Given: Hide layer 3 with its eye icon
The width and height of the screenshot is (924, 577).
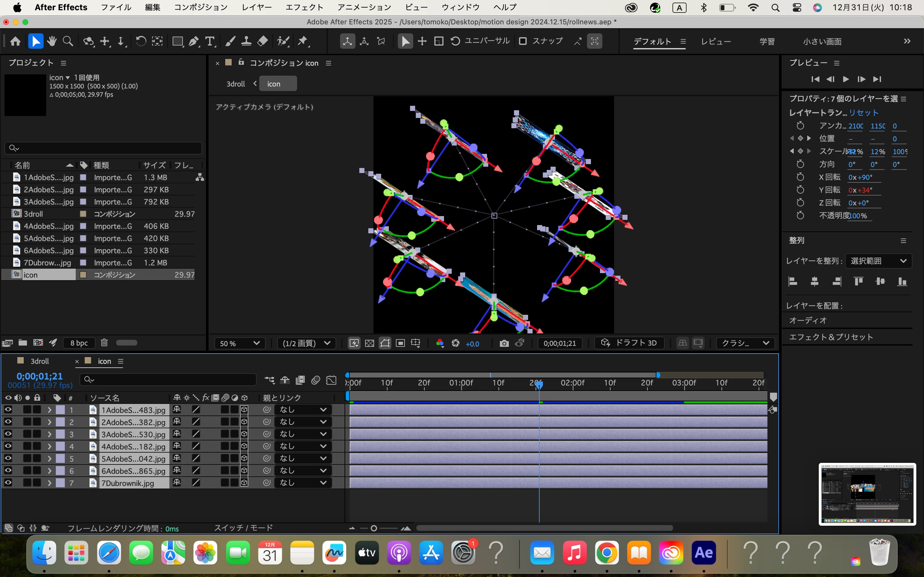Looking at the screenshot, I should coord(8,434).
